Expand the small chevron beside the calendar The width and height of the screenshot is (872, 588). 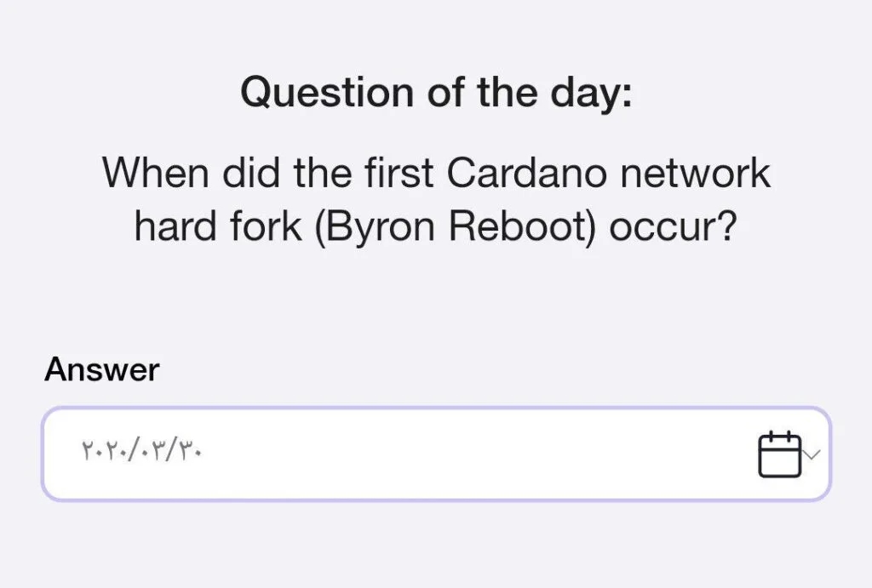(812, 454)
